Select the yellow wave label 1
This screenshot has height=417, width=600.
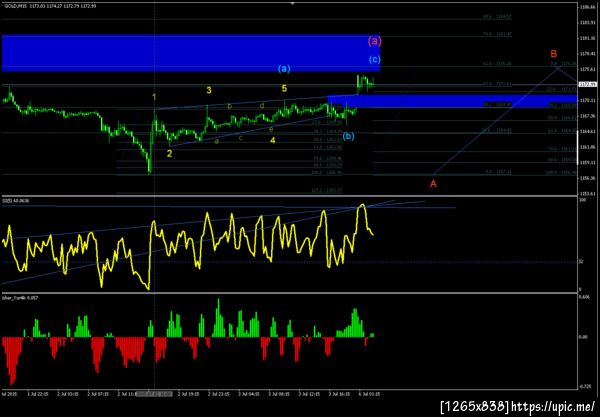click(x=154, y=97)
